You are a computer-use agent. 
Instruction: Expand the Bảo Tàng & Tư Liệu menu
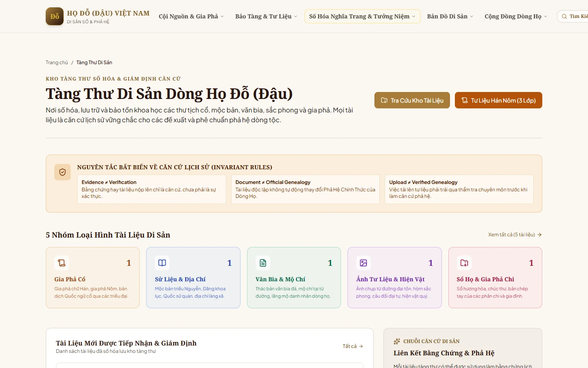pos(266,16)
